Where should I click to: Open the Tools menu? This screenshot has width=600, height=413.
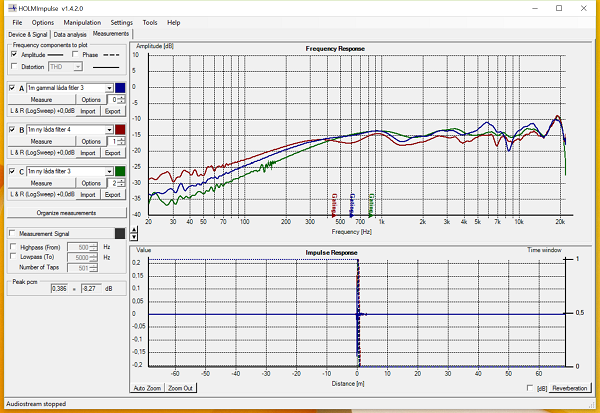(x=150, y=23)
